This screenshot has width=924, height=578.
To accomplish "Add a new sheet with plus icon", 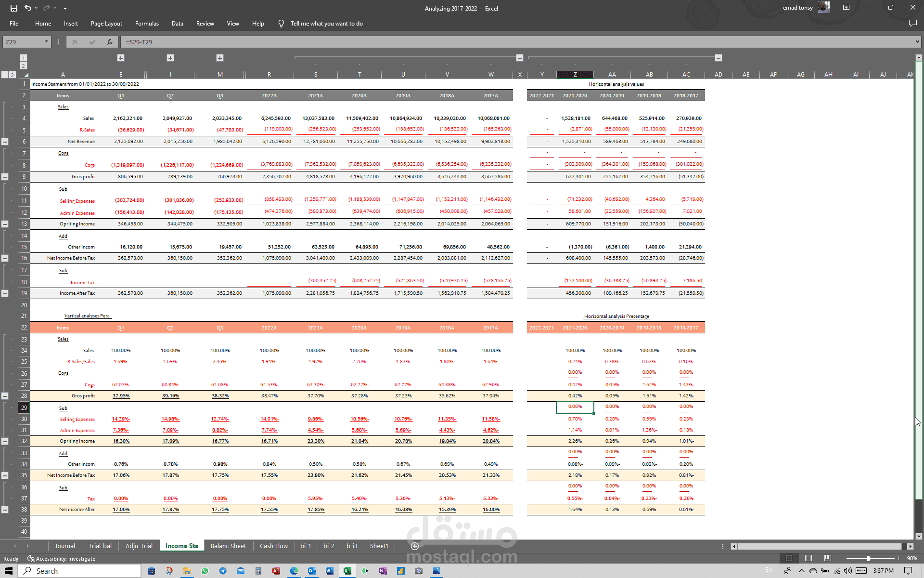I will click(415, 546).
